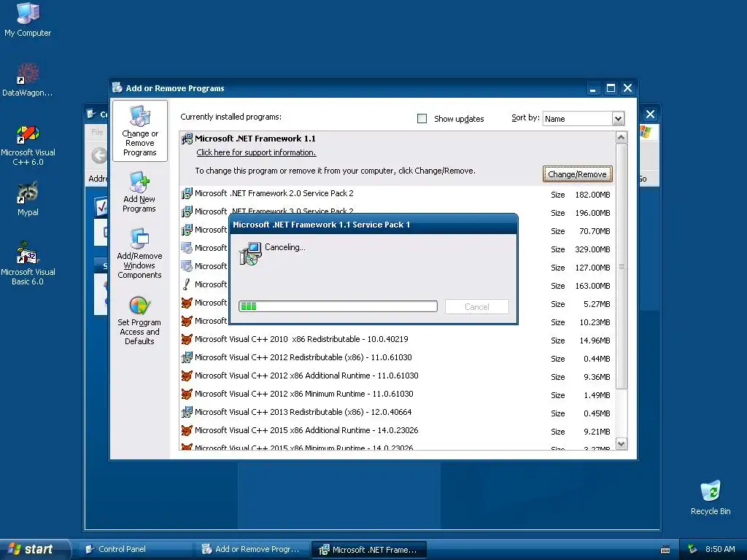Screen dimensions: 747x560
Task: Click the Cancel button in Service Pack dialog
Action: click(x=477, y=307)
